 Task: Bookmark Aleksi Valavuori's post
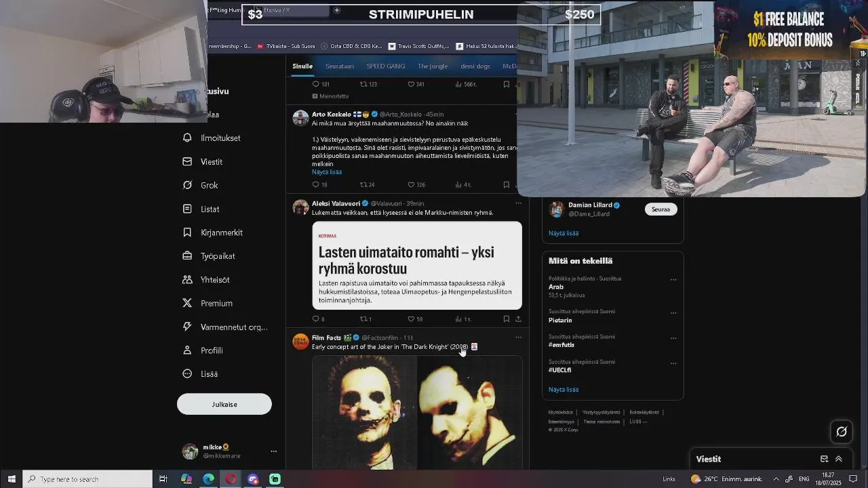(506, 319)
